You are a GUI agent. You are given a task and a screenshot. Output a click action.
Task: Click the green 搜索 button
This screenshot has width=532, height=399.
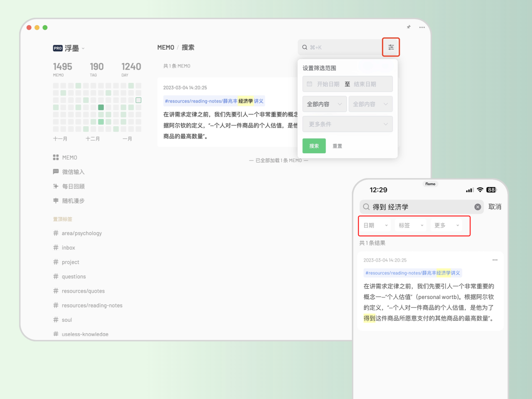click(314, 146)
